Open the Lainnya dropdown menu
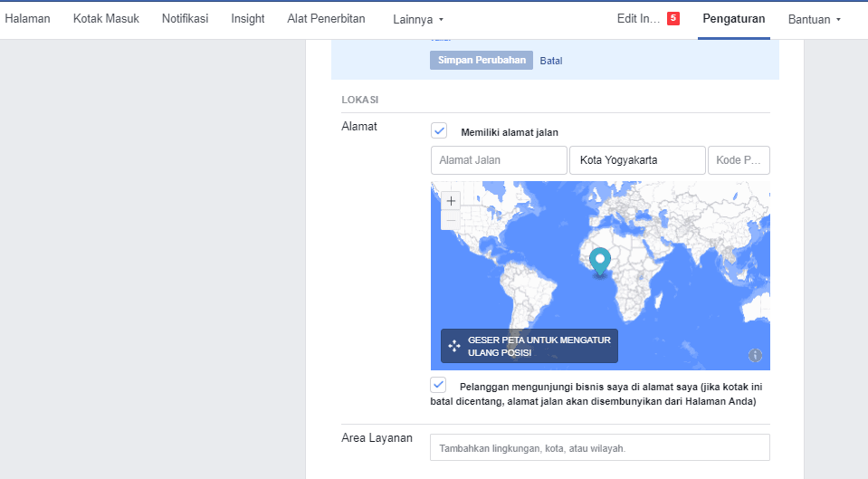Image resolution: width=868 pixels, height=479 pixels. [x=418, y=19]
